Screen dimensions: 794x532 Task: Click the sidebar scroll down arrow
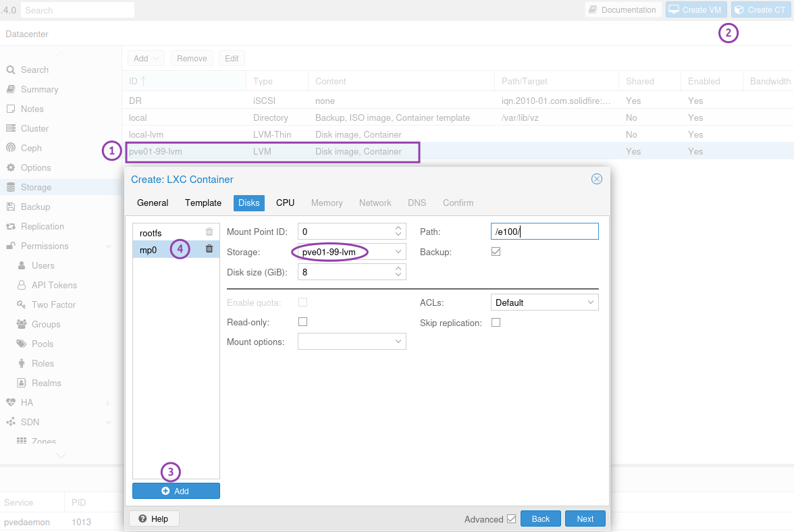pyautogui.click(x=61, y=456)
